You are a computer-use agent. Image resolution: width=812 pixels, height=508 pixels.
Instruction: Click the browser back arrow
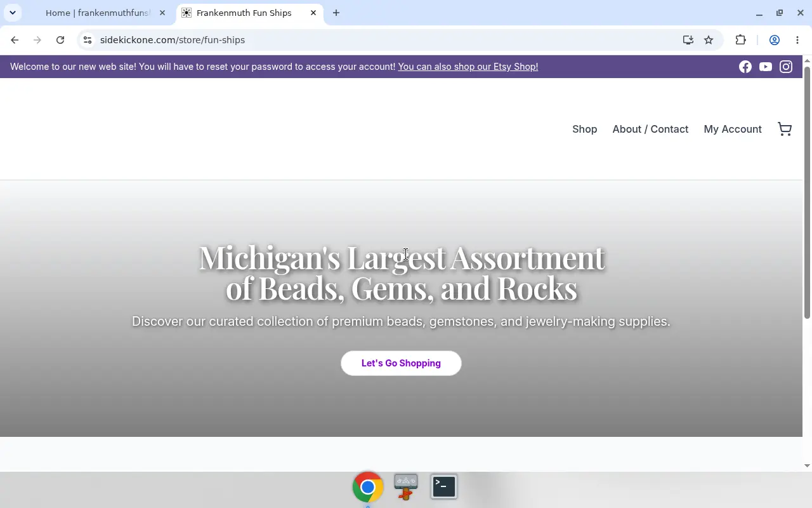click(15, 40)
